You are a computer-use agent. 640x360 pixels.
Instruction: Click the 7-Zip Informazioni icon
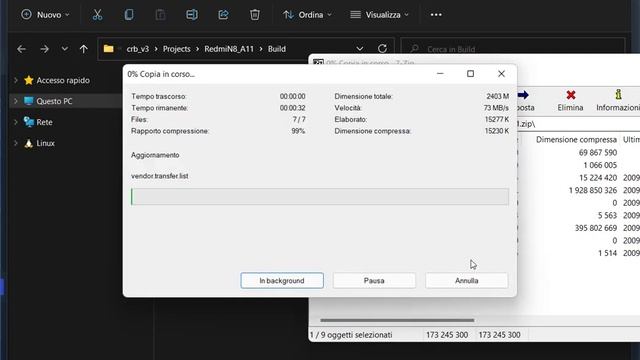point(618,95)
